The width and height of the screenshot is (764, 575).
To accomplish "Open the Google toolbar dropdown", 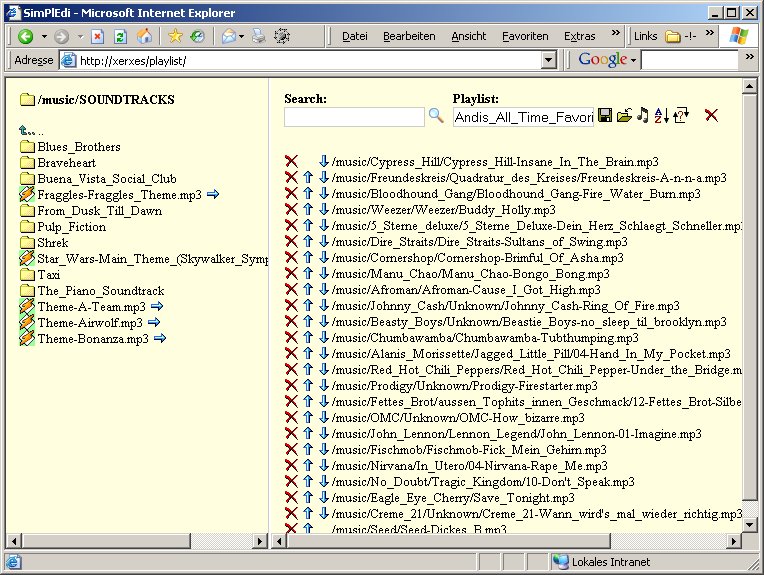I will tap(633, 61).
